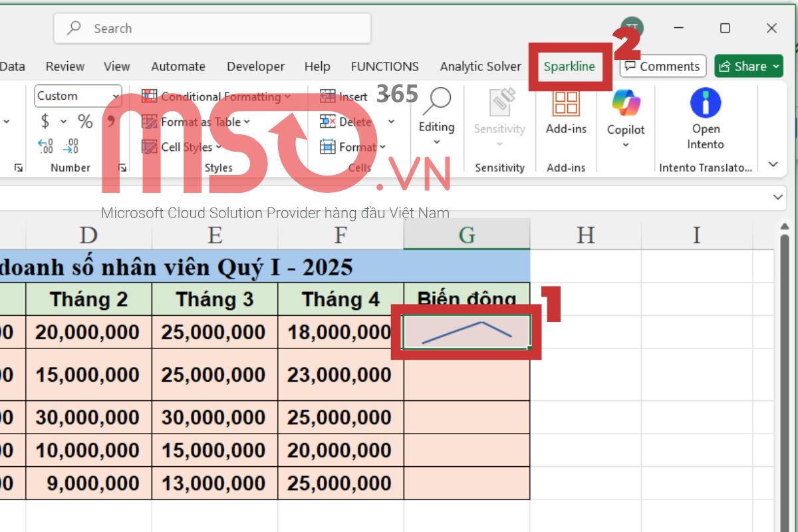This screenshot has height=532, width=798.
Task: Switch to the Sparkline tab
Action: click(569, 66)
